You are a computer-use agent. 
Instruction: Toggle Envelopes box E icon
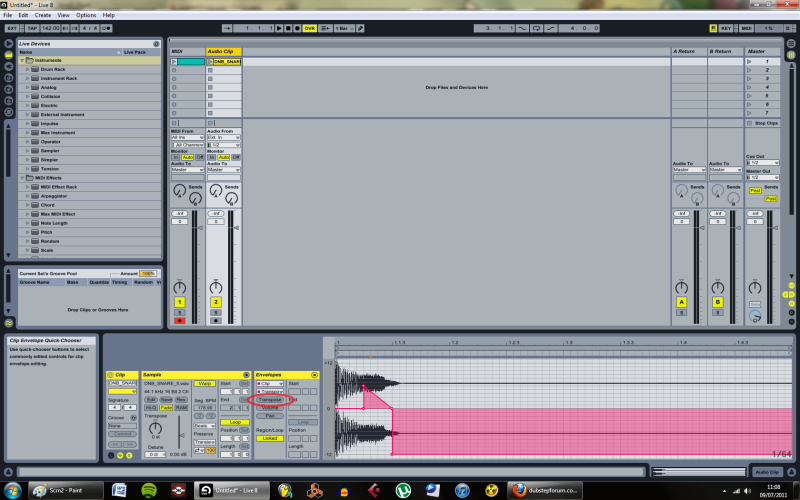[129, 456]
